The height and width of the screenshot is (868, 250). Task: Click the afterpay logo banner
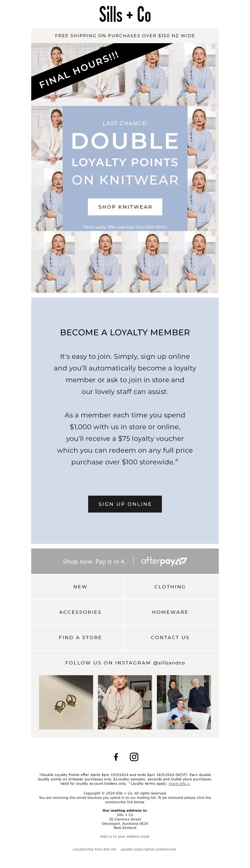coord(125,561)
